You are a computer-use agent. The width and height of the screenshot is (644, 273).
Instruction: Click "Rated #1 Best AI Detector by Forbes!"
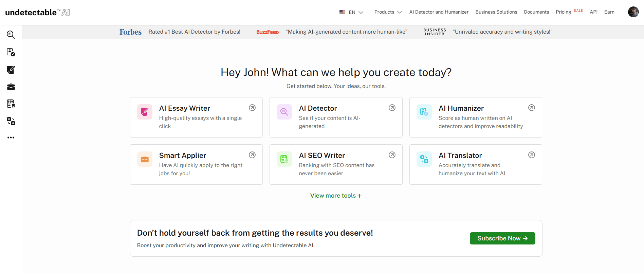pyautogui.click(x=195, y=32)
